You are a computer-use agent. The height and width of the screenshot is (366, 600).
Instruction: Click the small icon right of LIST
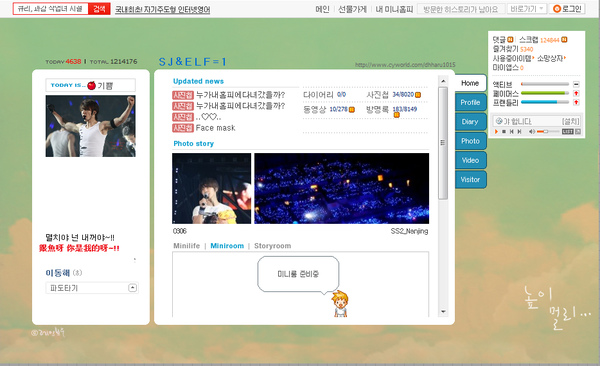[578, 131]
